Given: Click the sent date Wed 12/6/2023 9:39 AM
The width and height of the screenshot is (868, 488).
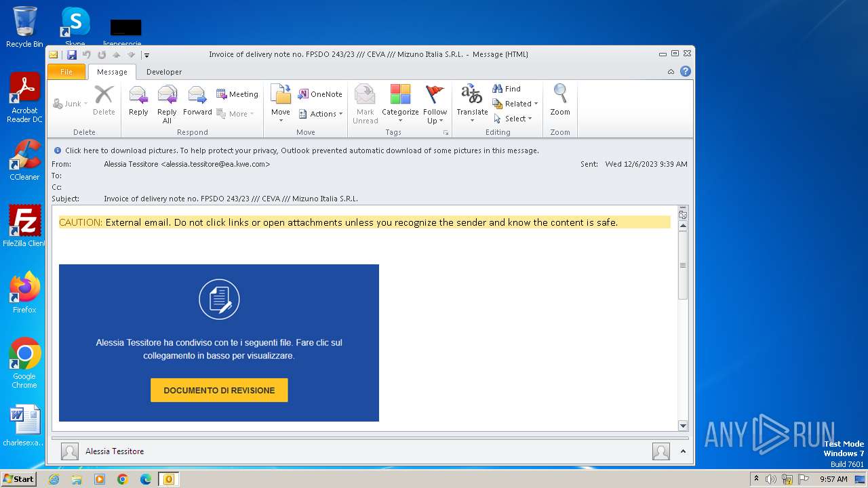Looking at the screenshot, I should [x=646, y=164].
